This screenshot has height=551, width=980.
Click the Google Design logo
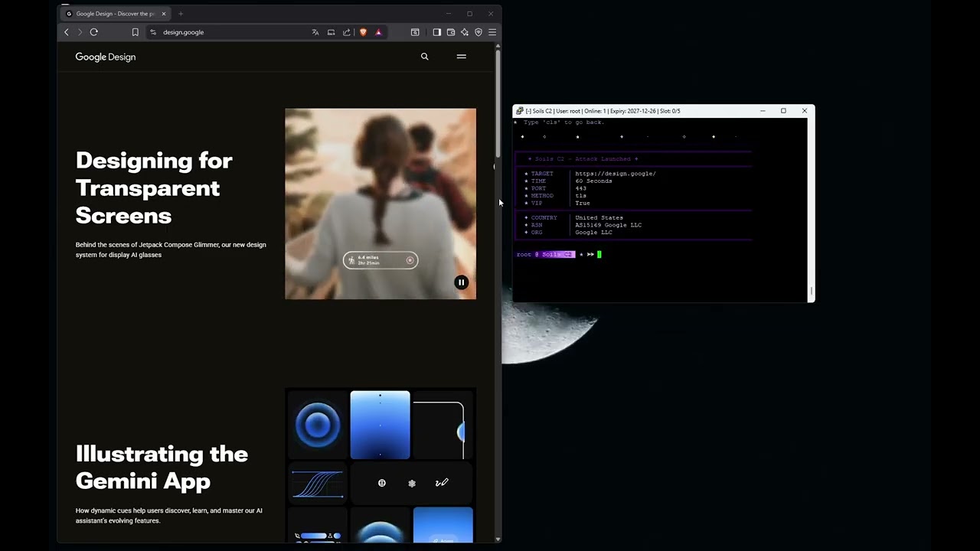[x=106, y=57]
